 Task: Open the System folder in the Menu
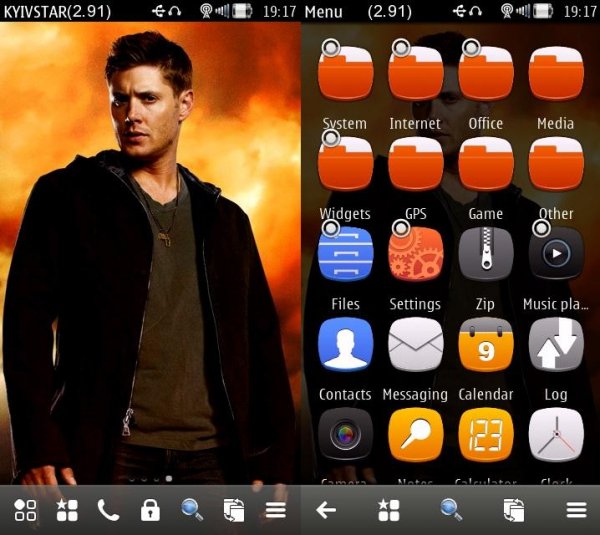346,73
